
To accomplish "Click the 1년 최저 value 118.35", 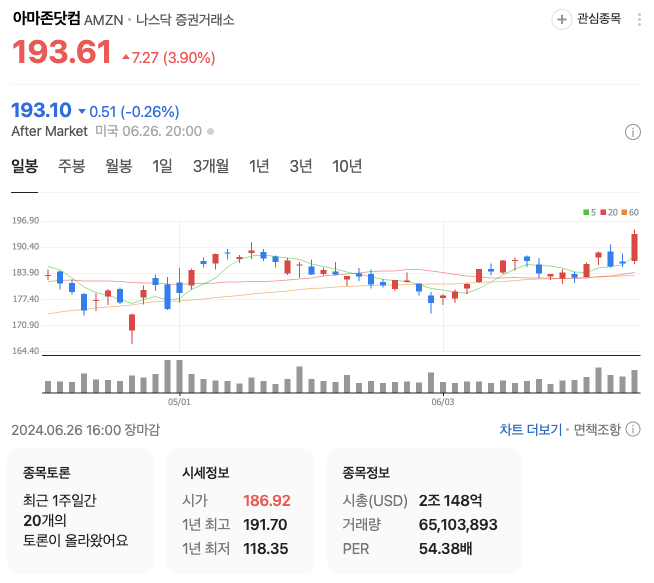I will (265, 549).
